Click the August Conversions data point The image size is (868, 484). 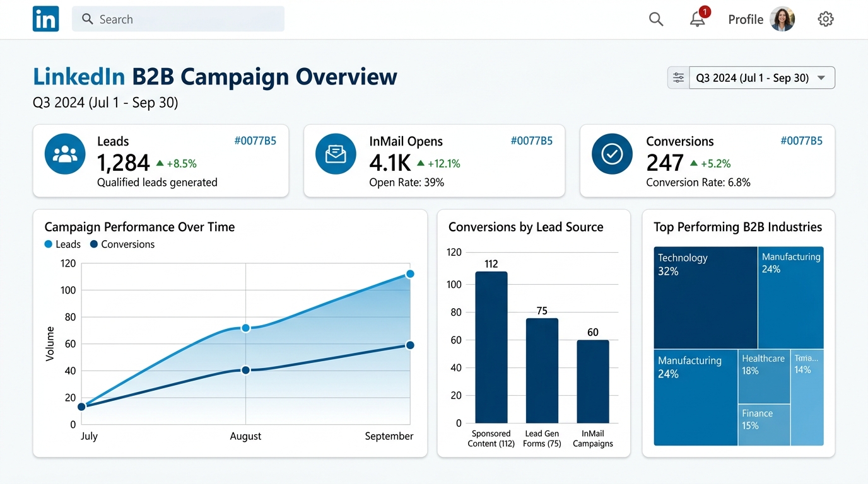pos(245,370)
